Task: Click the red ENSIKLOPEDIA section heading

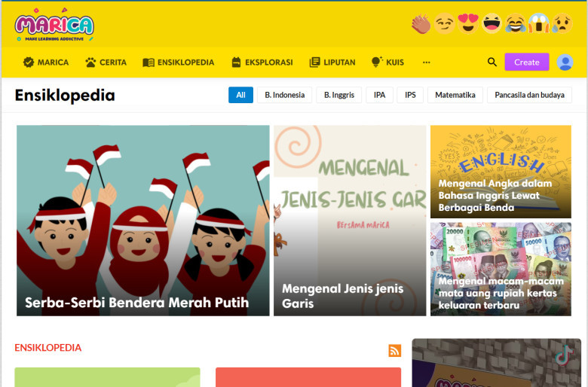Action: (x=48, y=348)
